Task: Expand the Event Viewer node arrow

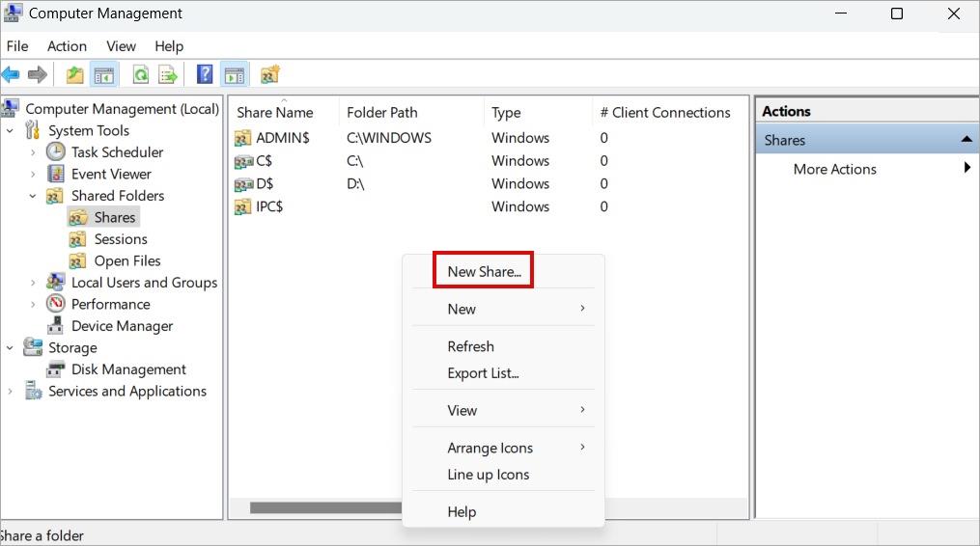Action: point(33,175)
